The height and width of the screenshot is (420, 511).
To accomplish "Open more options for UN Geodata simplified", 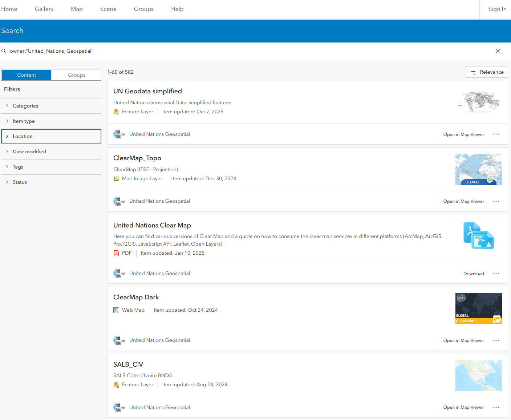I will (x=496, y=134).
